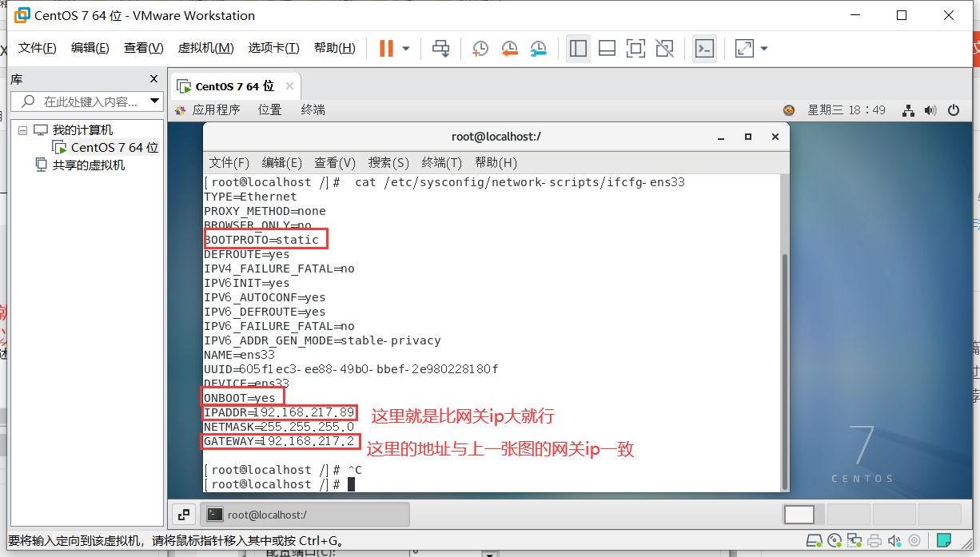Take a snapshot of this virtual machine

click(480, 49)
